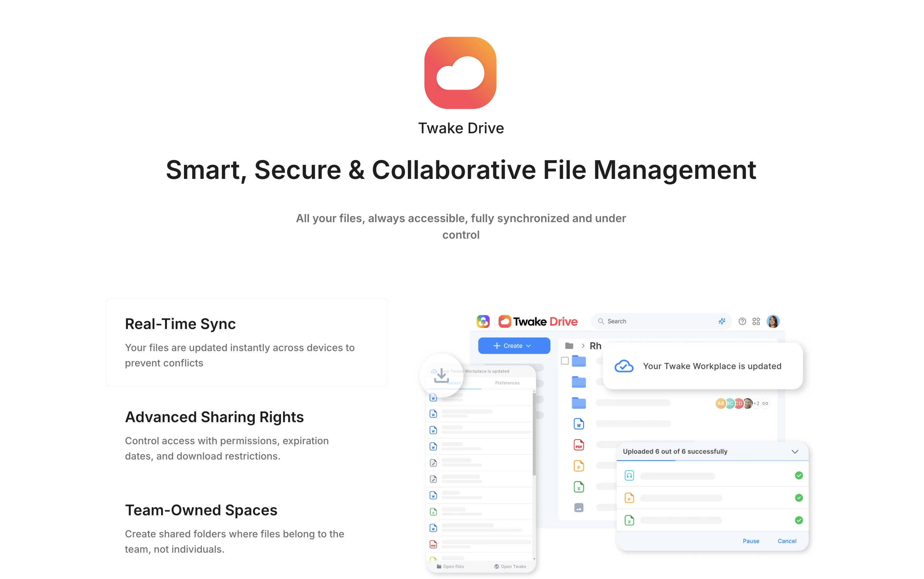Click into the Search field

tap(661, 321)
